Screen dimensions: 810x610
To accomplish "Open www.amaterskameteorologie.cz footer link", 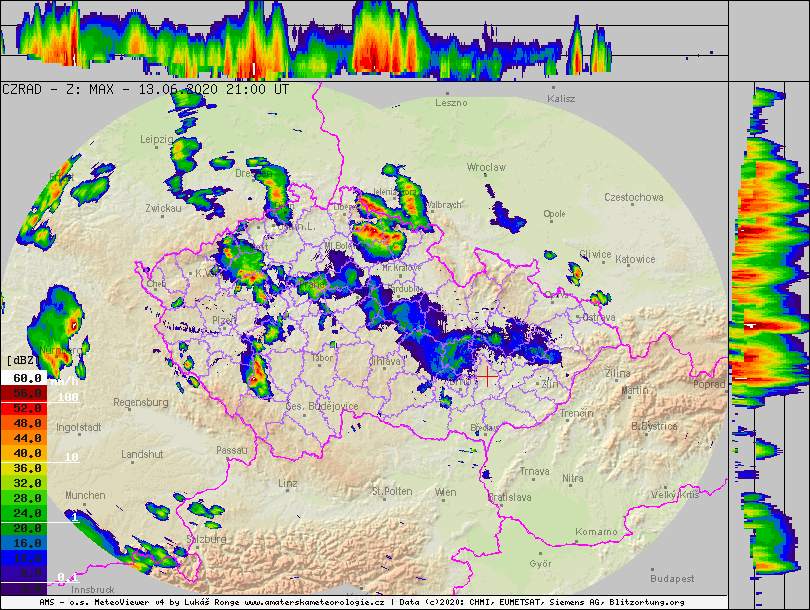I will (x=314, y=602).
